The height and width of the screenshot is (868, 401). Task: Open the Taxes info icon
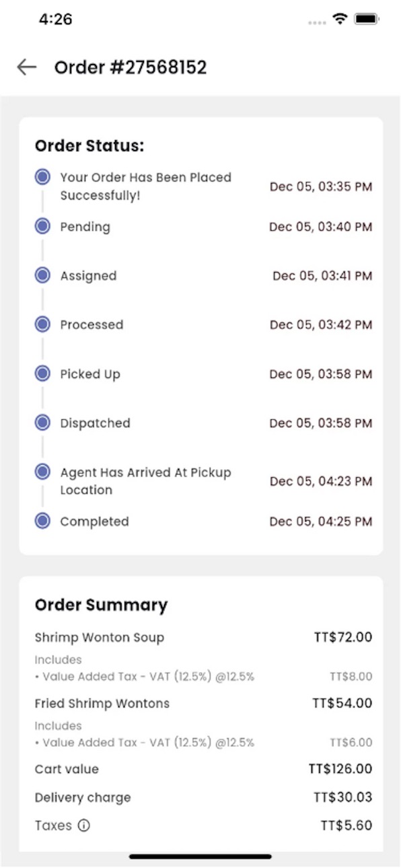83,826
